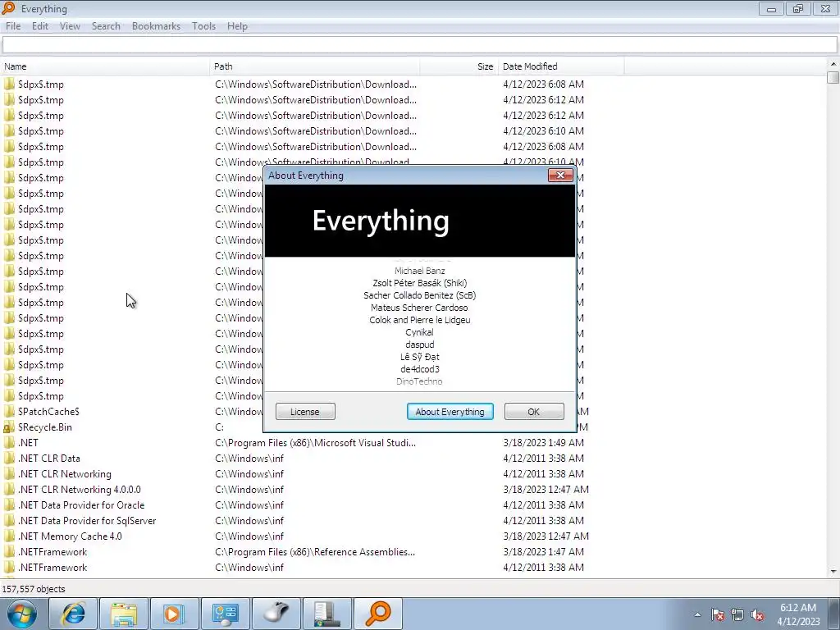Click the vertical scrollbar thumb
This screenshot has width=840, height=630.
[833, 77]
